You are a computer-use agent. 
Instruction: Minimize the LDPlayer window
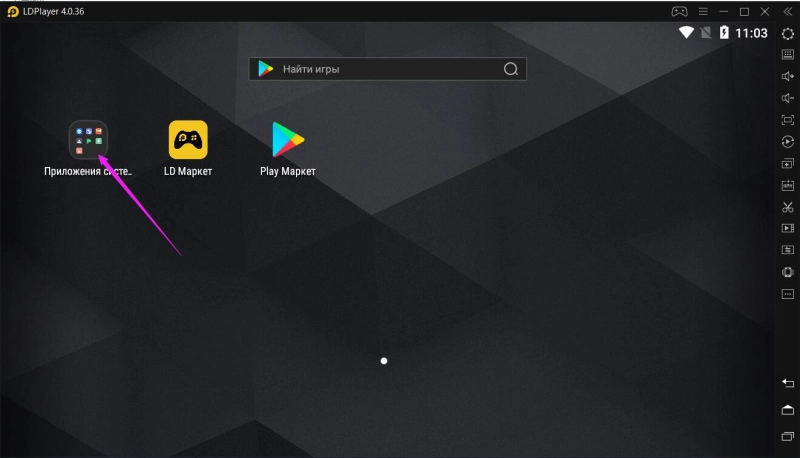(x=723, y=11)
